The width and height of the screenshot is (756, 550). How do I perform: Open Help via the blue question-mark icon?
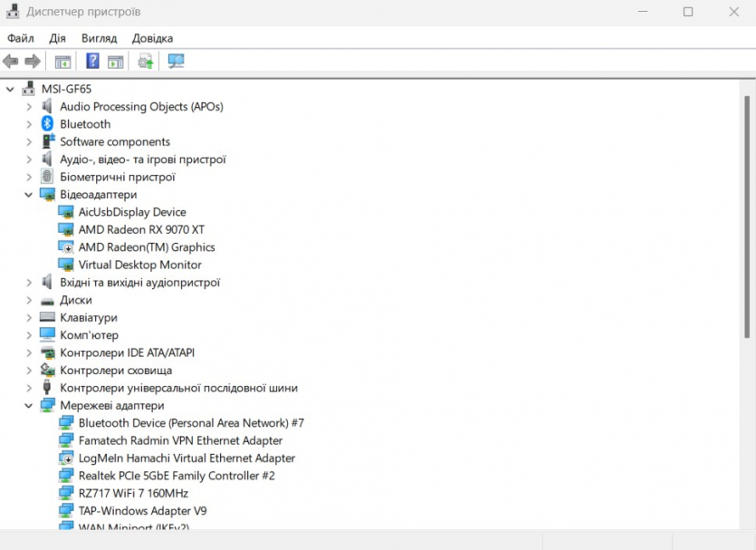point(92,62)
